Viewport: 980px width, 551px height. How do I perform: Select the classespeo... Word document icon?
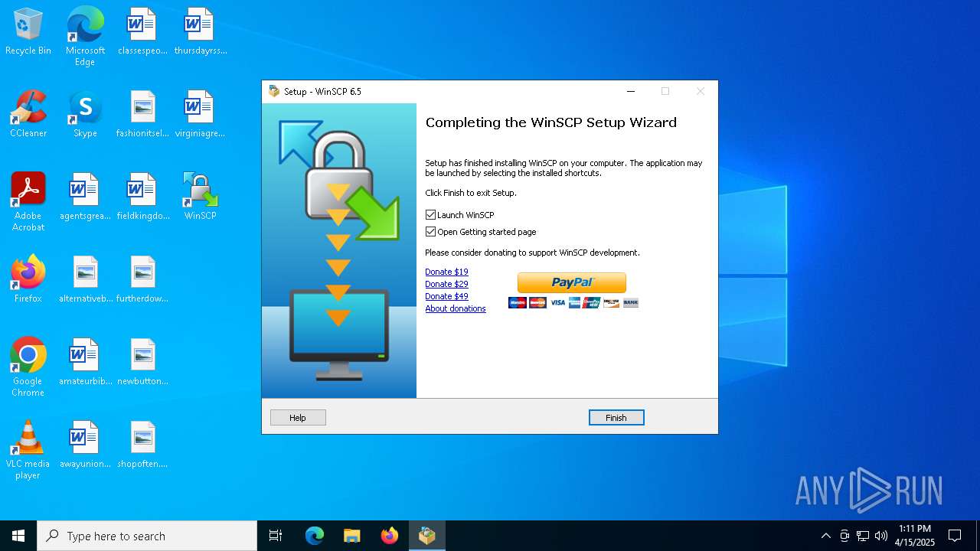[142, 32]
